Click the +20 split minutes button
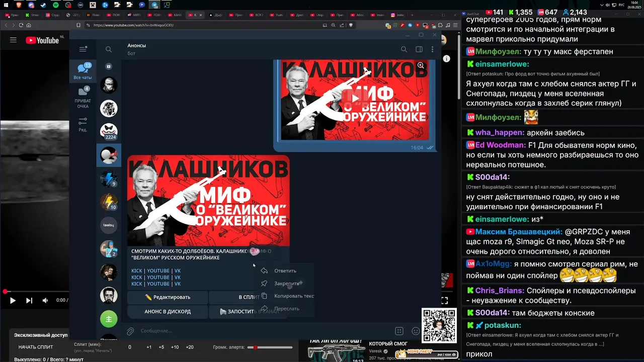 190,347
